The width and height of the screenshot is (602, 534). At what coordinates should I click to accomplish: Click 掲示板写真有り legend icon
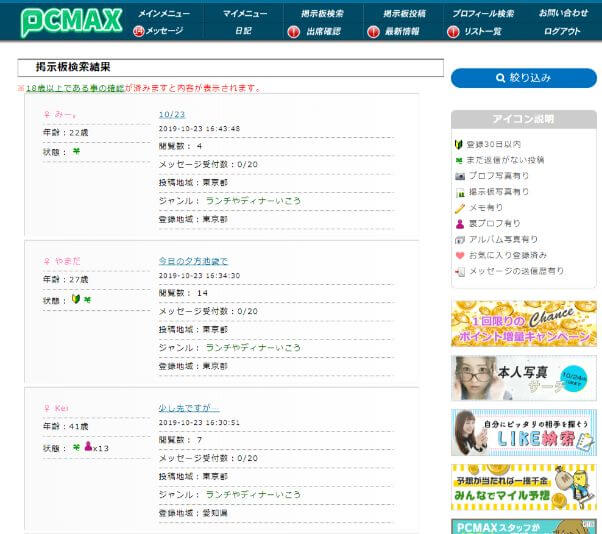tap(460, 193)
